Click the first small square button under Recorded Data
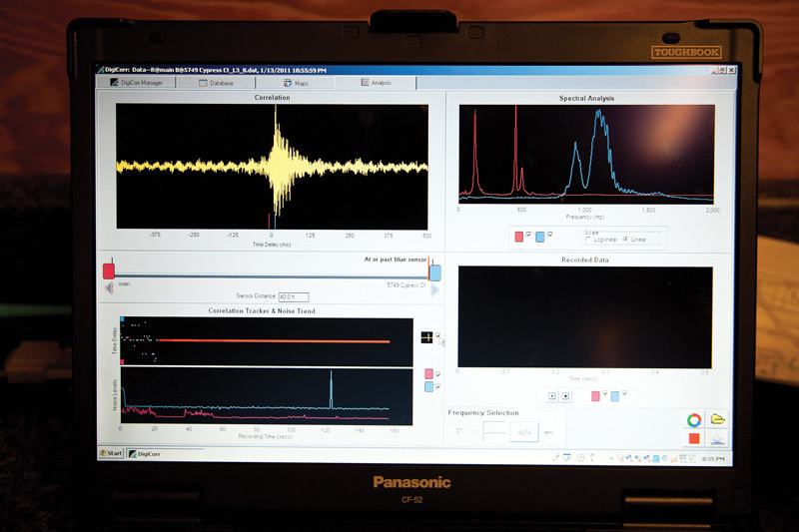799x532 pixels. tap(549, 396)
